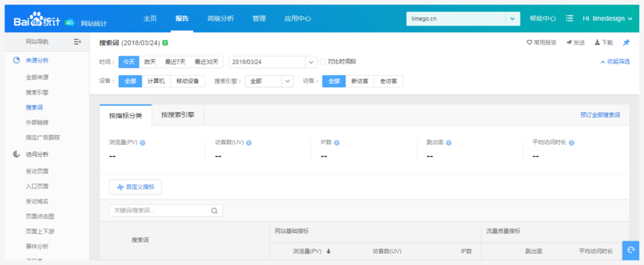
Task: Open the help tooltip for 浏览量(PV)
Action: coord(142,143)
